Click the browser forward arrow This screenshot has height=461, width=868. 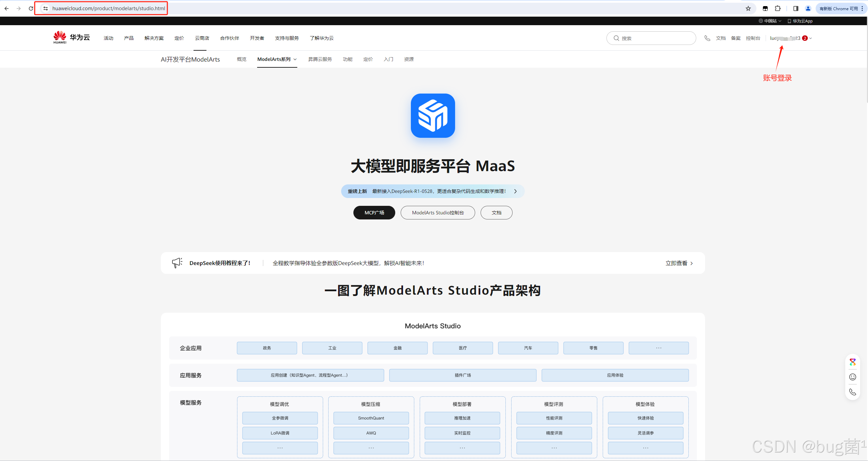(19, 9)
